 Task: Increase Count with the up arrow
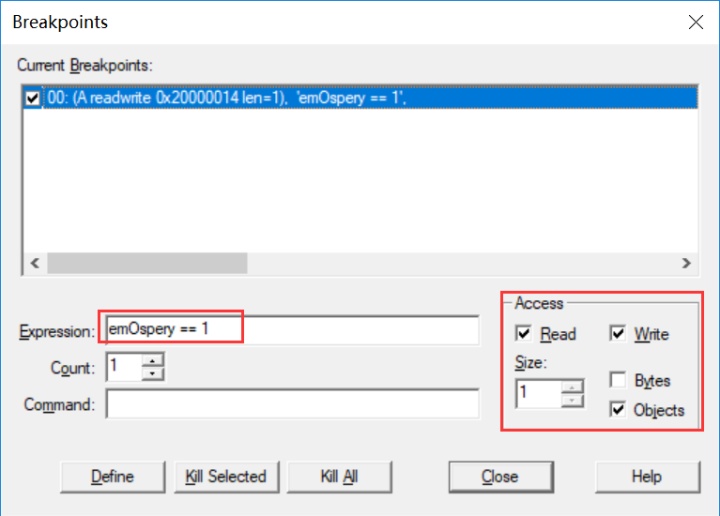pos(152,360)
